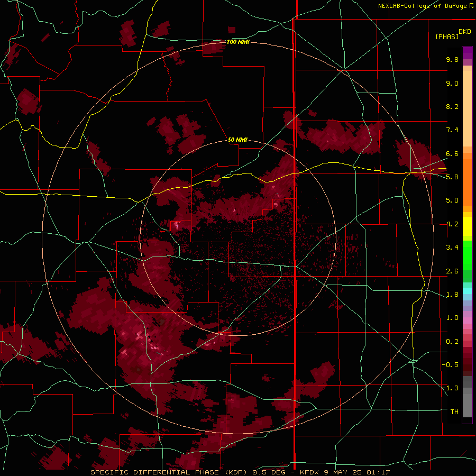
Task: Pick the yellow segment of the color scale
Action: pyautogui.click(x=467, y=226)
